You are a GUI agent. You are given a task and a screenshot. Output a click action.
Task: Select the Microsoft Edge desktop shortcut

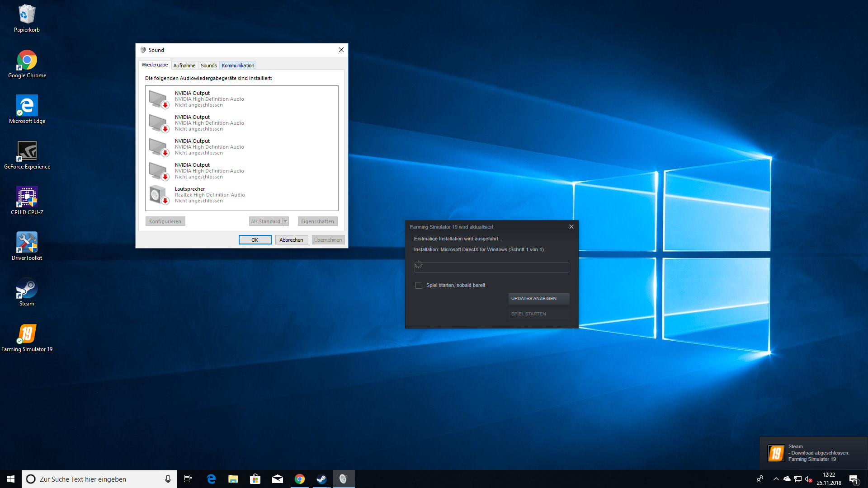(27, 110)
